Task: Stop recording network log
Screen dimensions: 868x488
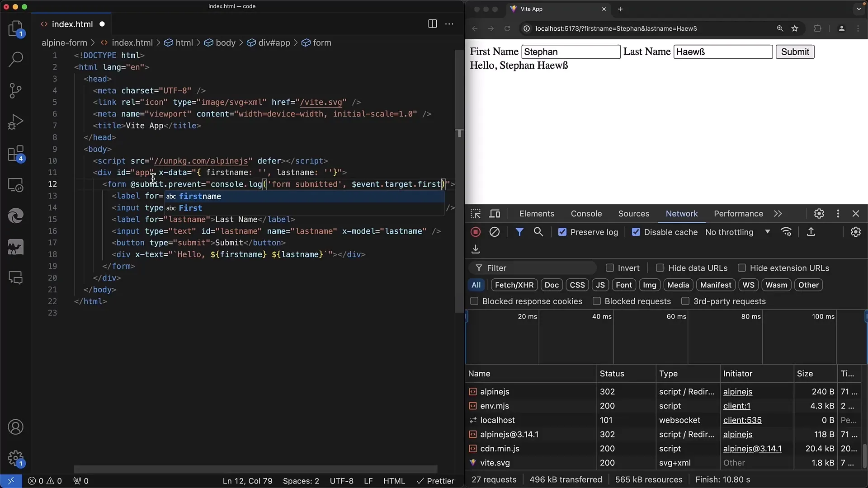Action: coord(476,232)
